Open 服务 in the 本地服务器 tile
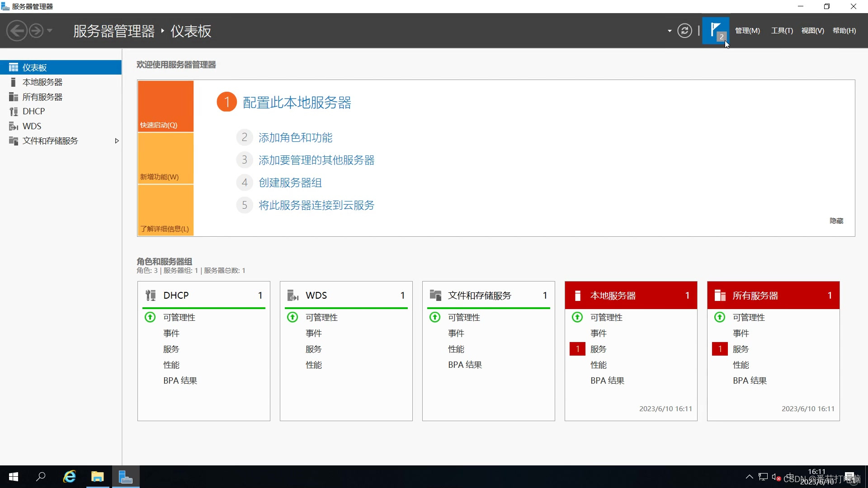The height and width of the screenshot is (488, 868). click(599, 349)
